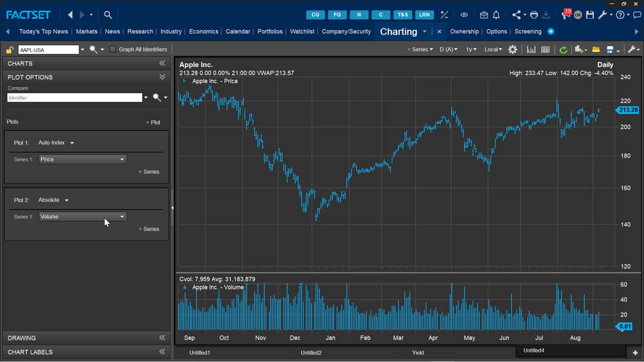The image size is (644, 362).
Task: Click the yellow open folder icon
Action: coord(596,49)
